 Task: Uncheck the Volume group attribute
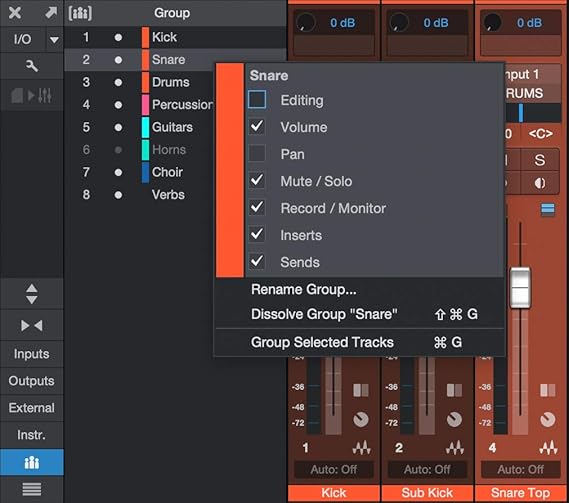(x=257, y=127)
